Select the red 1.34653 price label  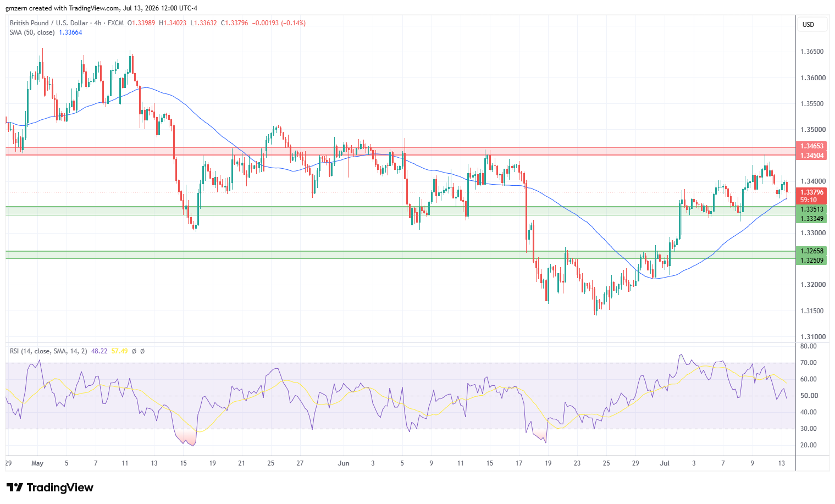[x=812, y=146]
